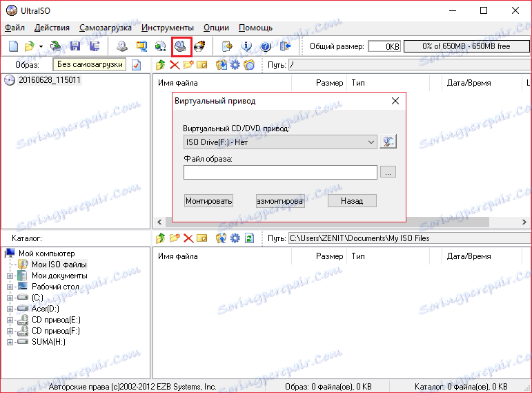Click the red X delete icon in catalog toolbar

[188, 238]
